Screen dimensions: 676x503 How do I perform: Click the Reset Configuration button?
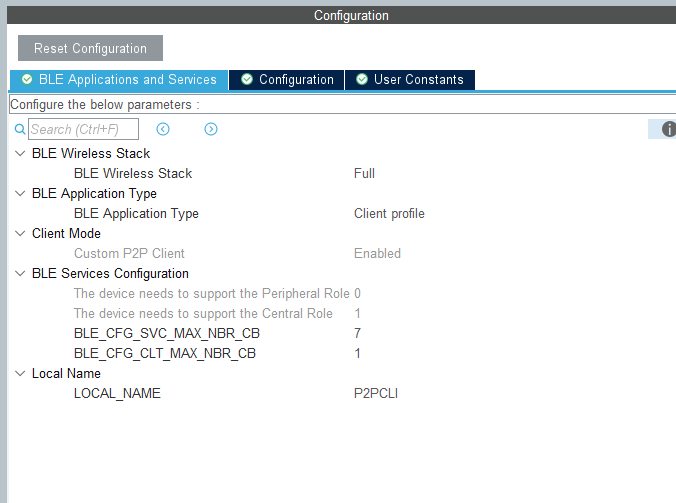(90, 48)
